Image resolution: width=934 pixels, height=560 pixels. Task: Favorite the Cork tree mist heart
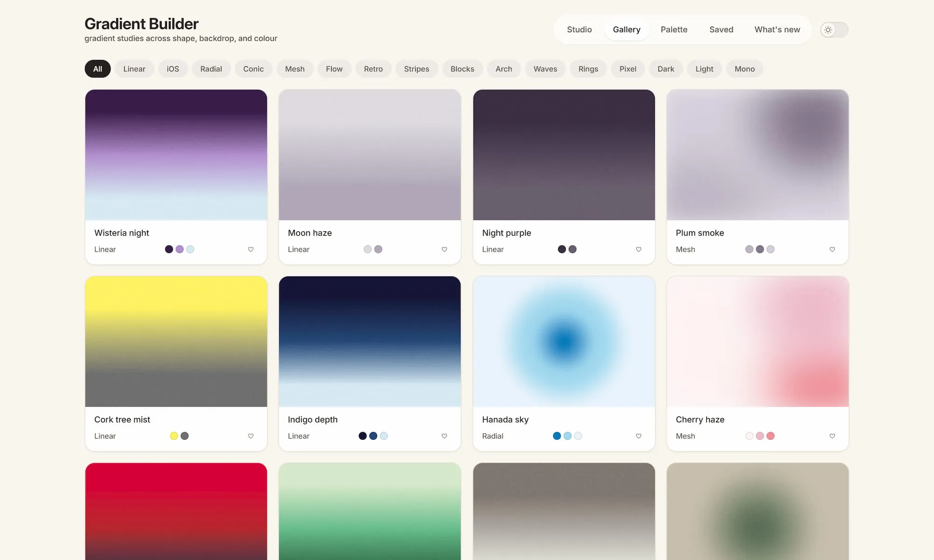[x=251, y=436]
